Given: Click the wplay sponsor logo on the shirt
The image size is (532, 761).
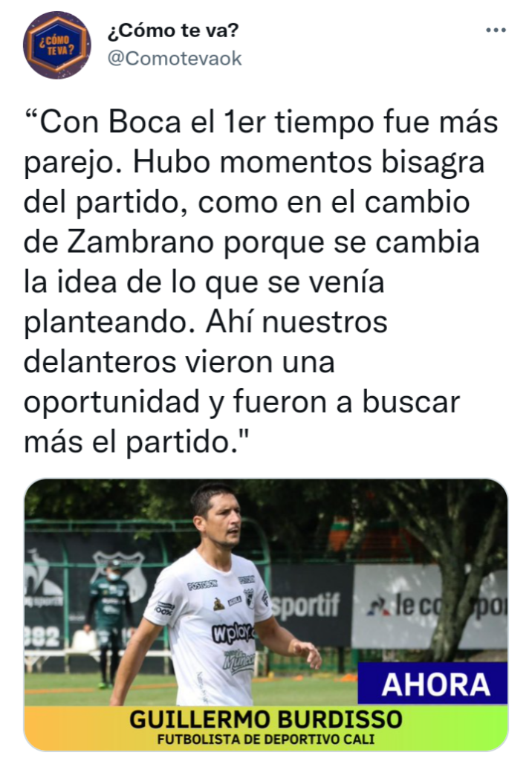Looking at the screenshot, I should pos(233,632).
